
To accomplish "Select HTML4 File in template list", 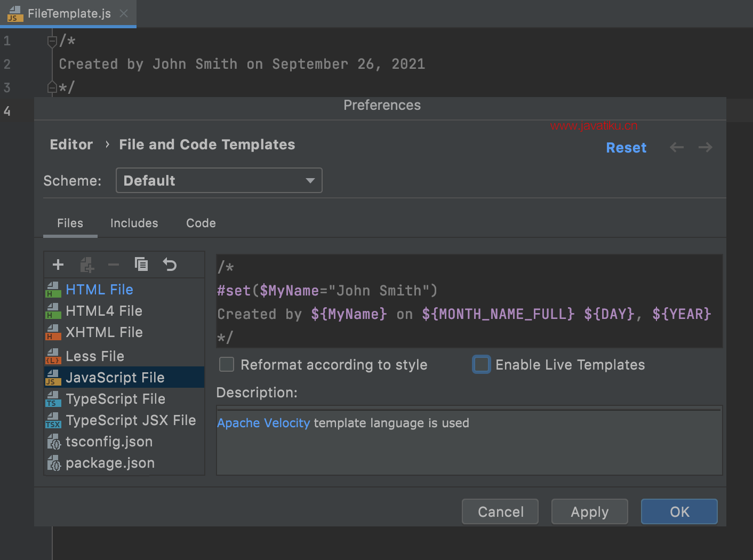I will click(124, 311).
